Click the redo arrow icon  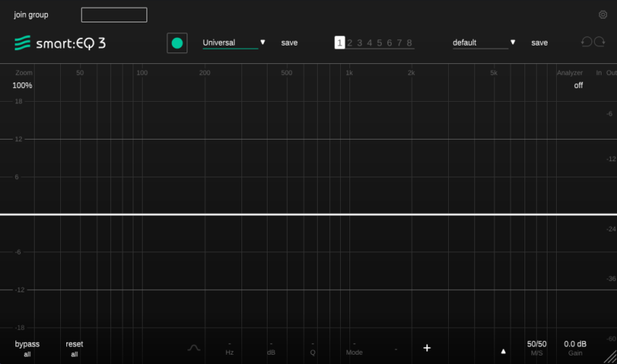click(x=599, y=42)
